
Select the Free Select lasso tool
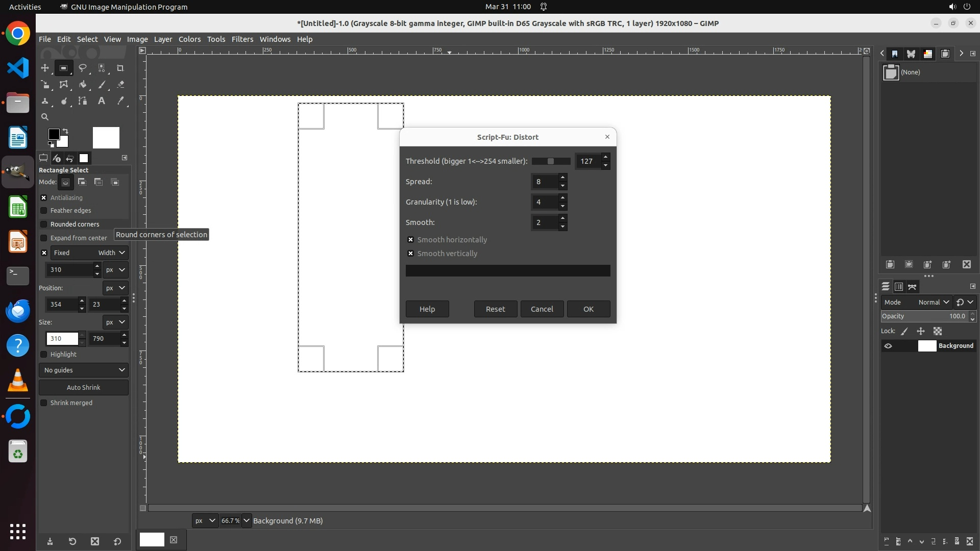pos(82,68)
